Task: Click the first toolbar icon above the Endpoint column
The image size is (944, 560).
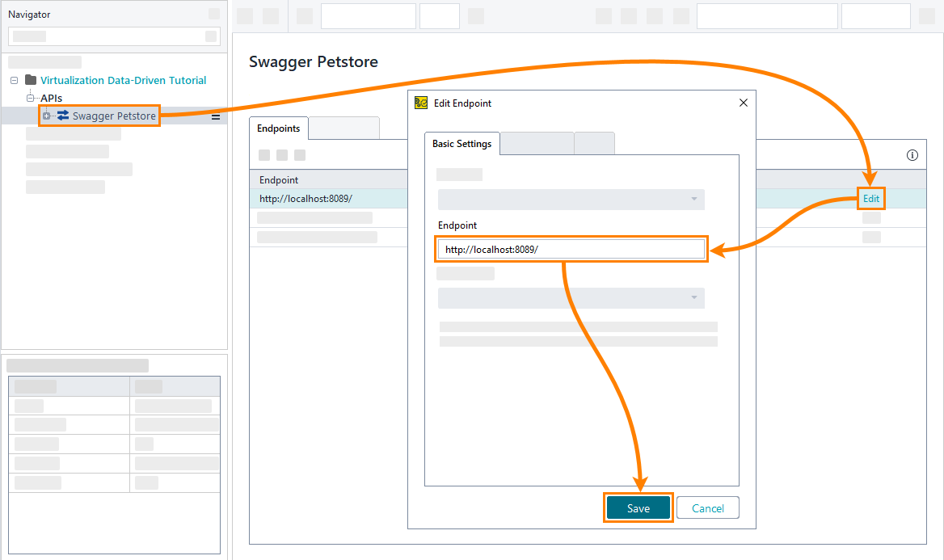Action: [263, 154]
